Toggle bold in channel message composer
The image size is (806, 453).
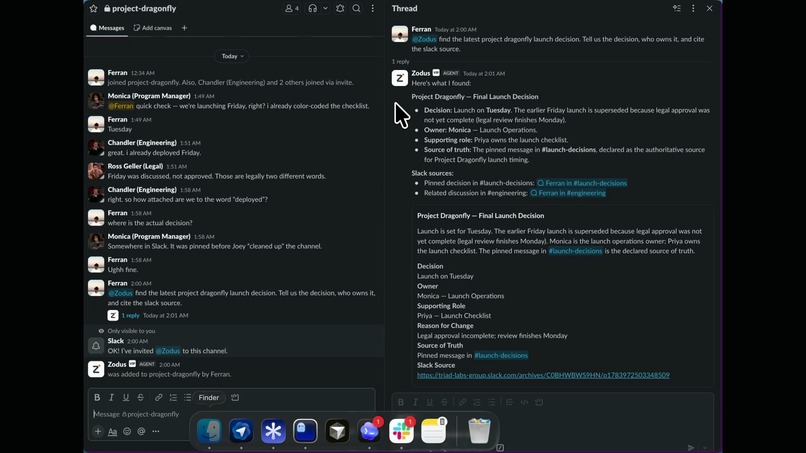(97, 397)
